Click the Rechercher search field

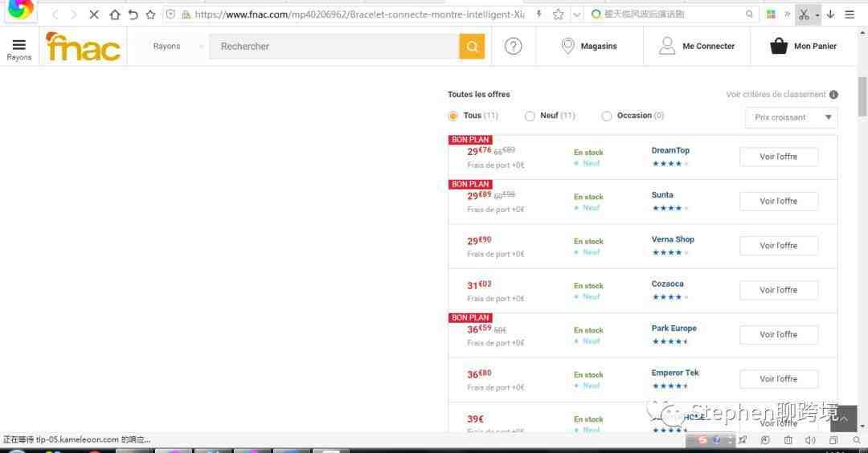334,47
